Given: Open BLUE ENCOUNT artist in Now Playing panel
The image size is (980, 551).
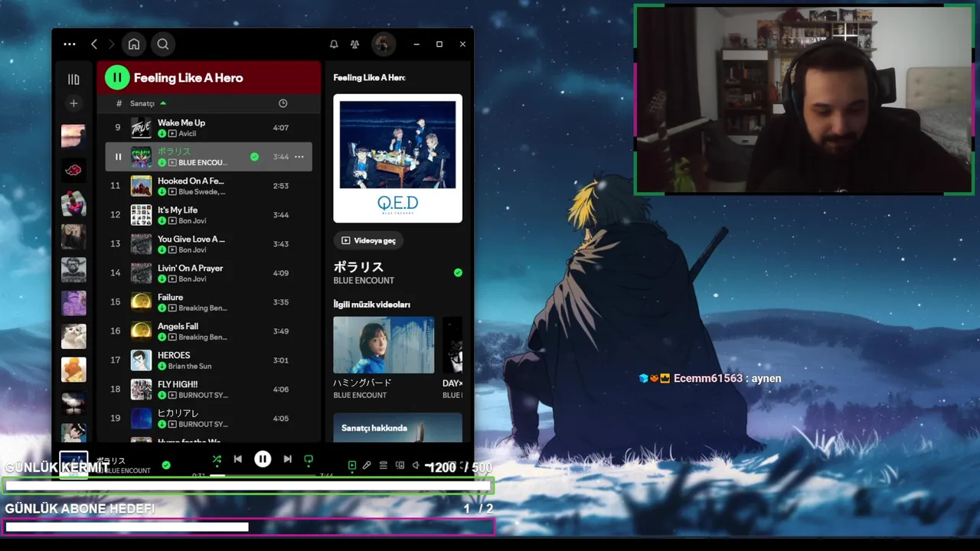Looking at the screenshot, I should pos(364,281).
